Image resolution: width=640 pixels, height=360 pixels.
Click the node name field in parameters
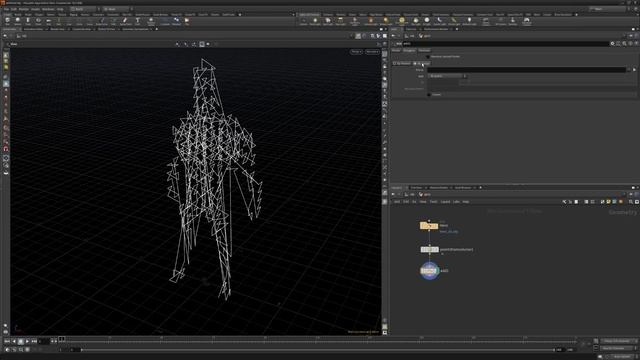tap(505, 43)
